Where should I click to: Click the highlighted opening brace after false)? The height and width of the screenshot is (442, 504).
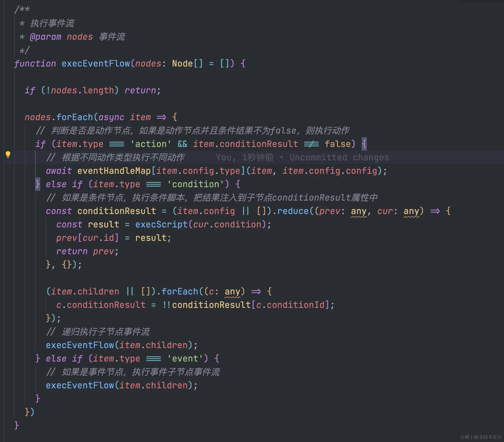tap(364, 144)
